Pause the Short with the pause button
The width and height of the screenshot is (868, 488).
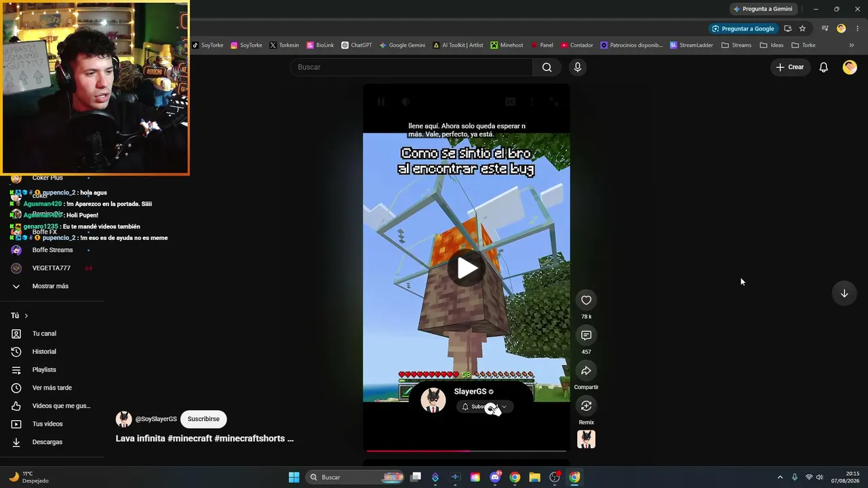(x=380, y=102)
